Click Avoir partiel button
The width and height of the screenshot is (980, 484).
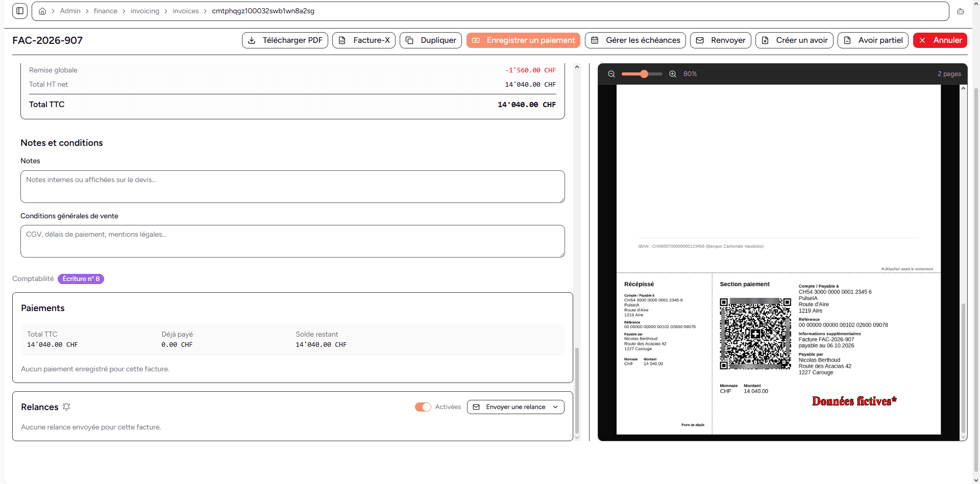pyautogui.click(x=873, y=40)
